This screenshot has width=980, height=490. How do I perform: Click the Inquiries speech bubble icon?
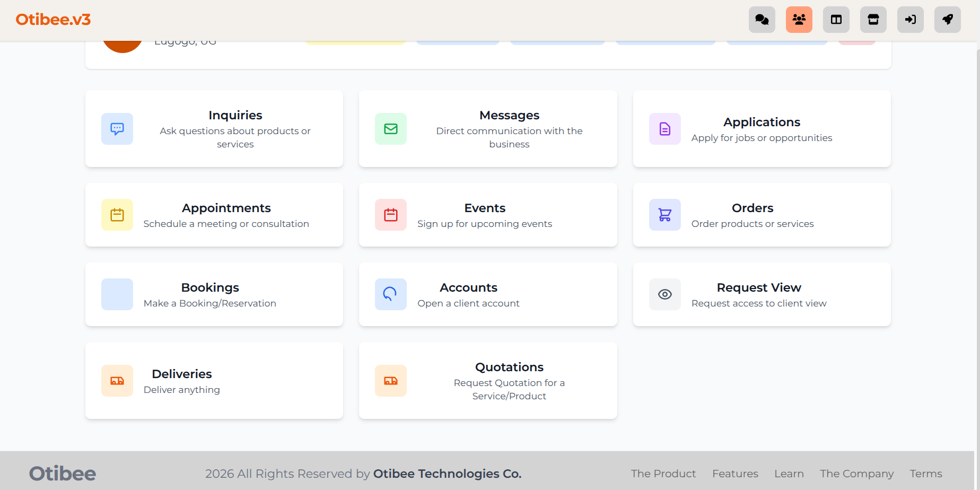click(117, 129)
